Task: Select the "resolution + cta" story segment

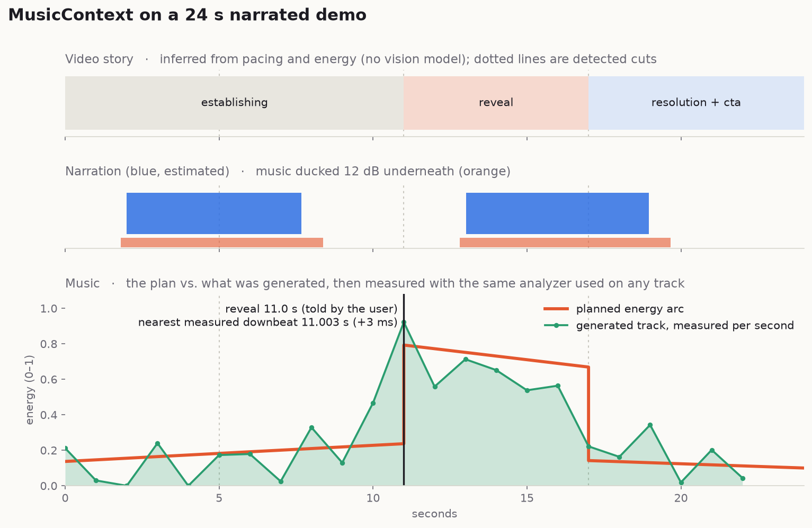Action: click(x=696, y=103)
